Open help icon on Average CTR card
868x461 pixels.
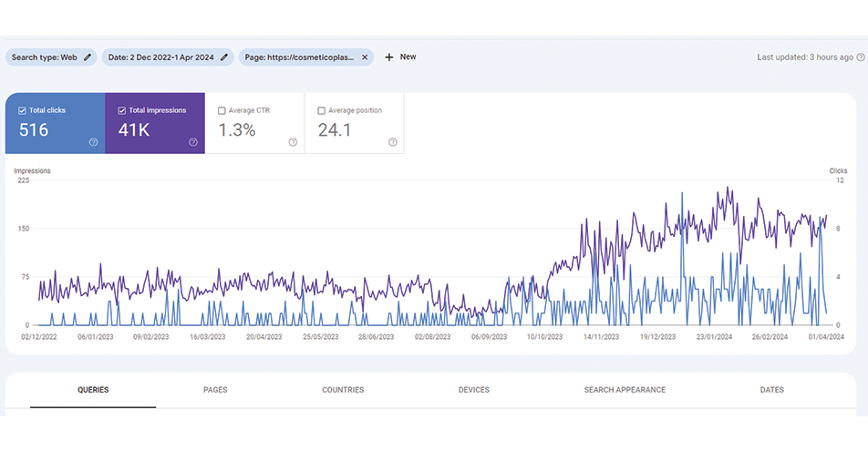tap(293, 142)
